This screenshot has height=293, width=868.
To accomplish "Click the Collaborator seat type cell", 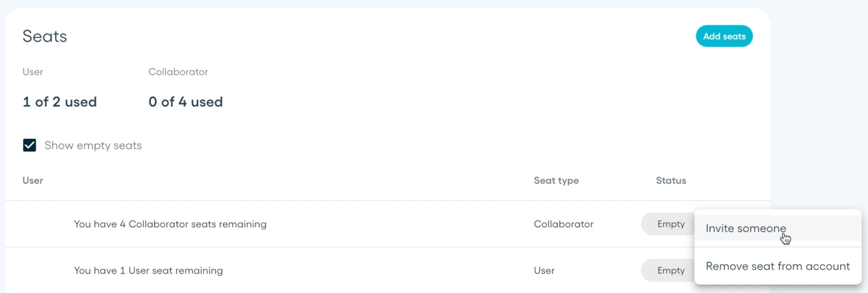I will pos(564,224).
